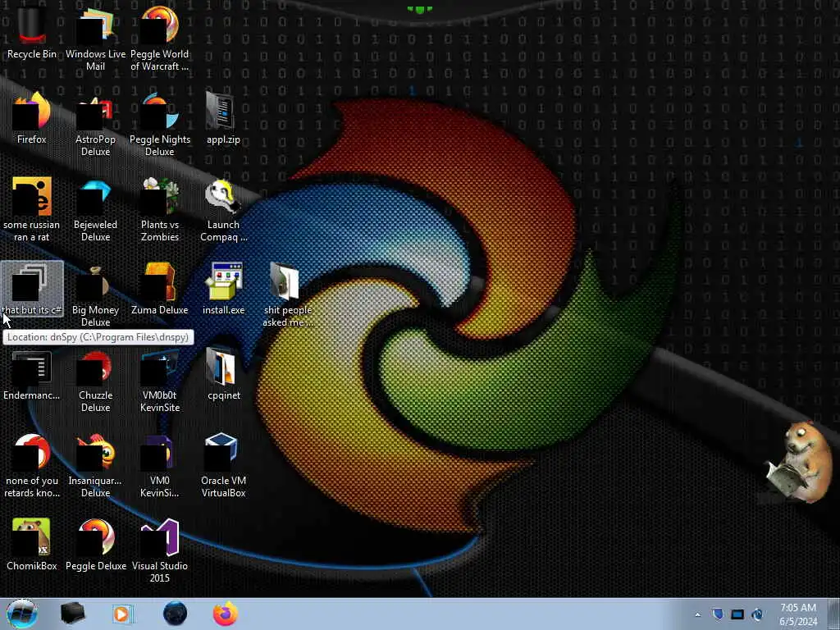Launch Oracle VM VirtualBox from the desktop
This screenshot has width=840, height=630.
(223, 464)
